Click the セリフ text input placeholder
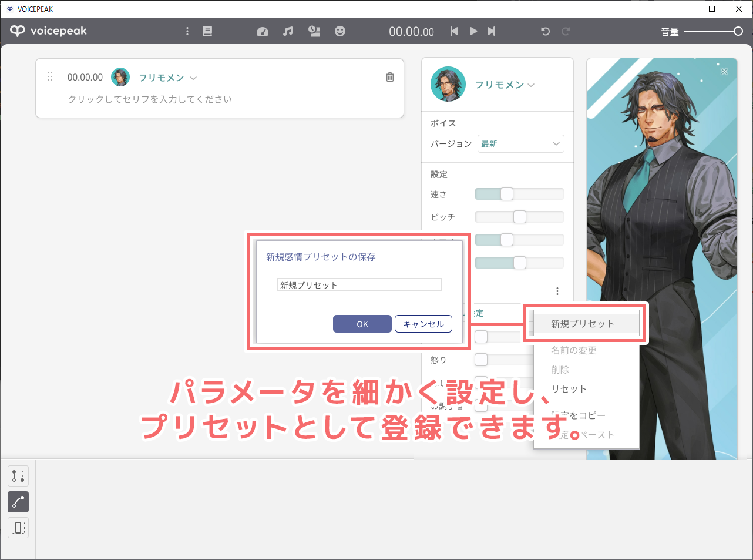 150,99
